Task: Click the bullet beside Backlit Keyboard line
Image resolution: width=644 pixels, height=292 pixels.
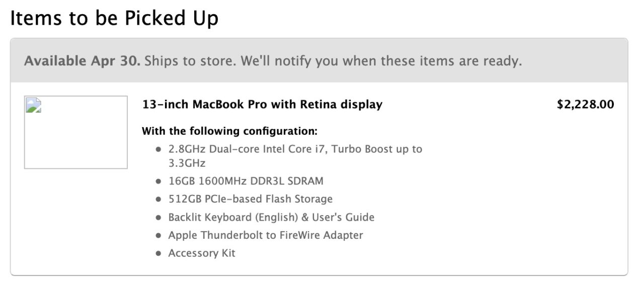Action: (x=158, y=218)
